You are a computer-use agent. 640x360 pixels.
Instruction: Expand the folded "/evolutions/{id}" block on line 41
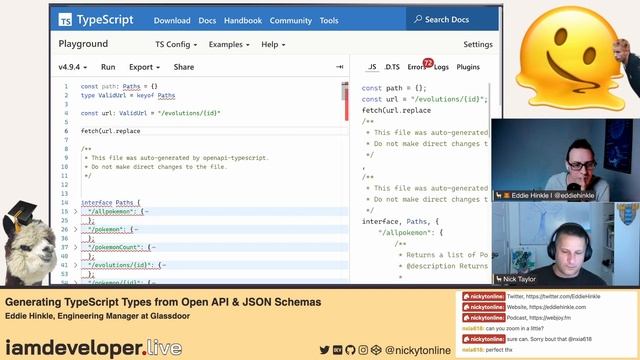pos(76,265)
